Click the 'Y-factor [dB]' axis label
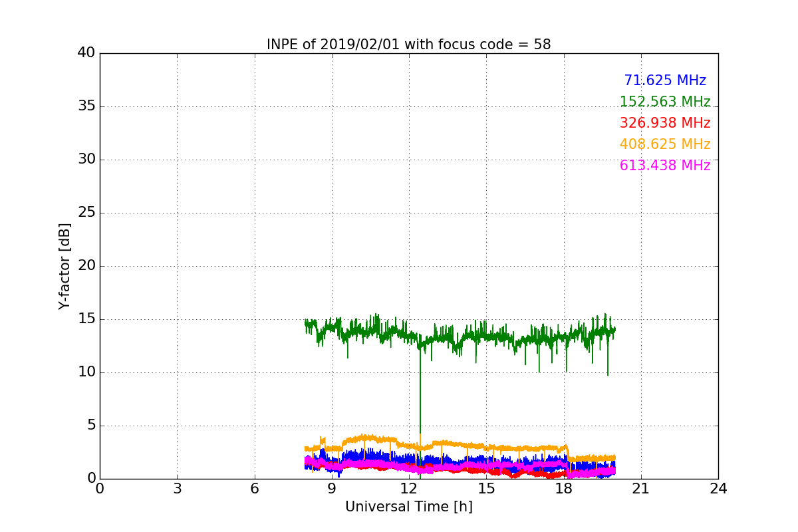This screenshot has width=798, height=532. click(65, 266)
